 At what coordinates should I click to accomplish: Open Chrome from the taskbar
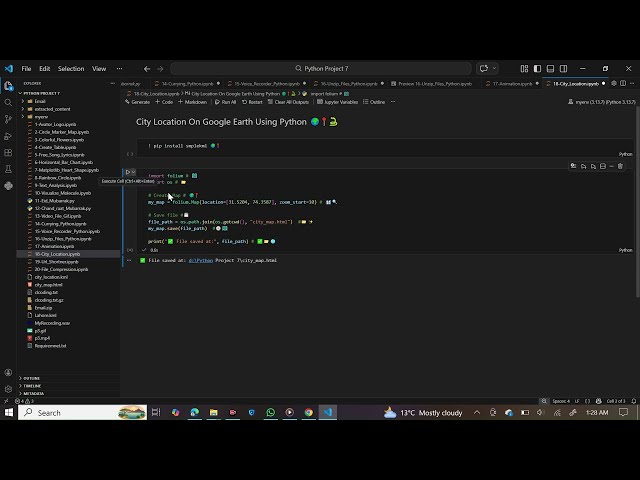click(309, 413)
